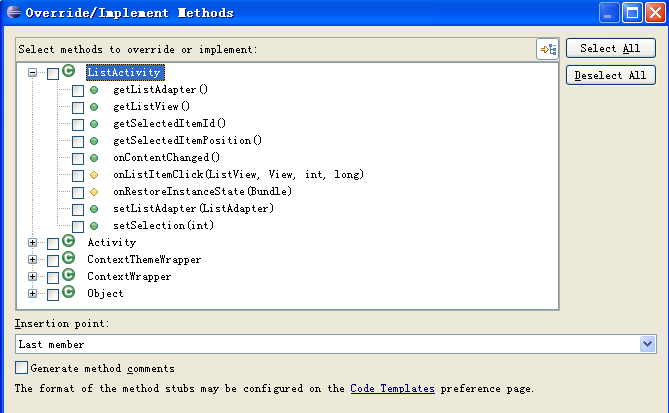Tick the setSelection(int) checkbox
The width and height of the screenshot is (669, 413).
(78, 227)
